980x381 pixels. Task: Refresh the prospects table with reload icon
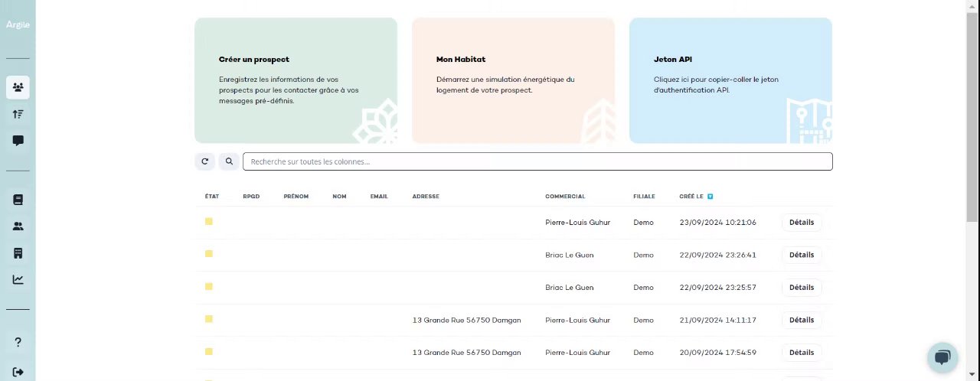click(x=204, y=161)
